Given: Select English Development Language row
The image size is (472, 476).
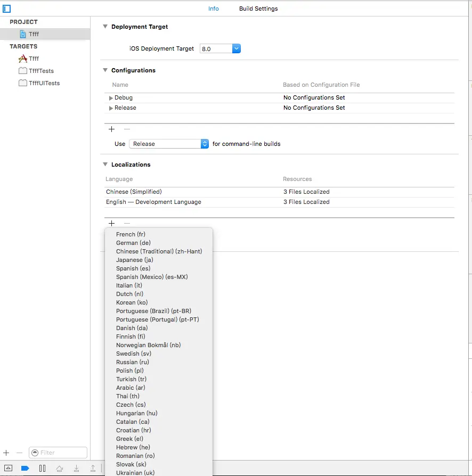Looking at the screenshot, I should point(279,202).
